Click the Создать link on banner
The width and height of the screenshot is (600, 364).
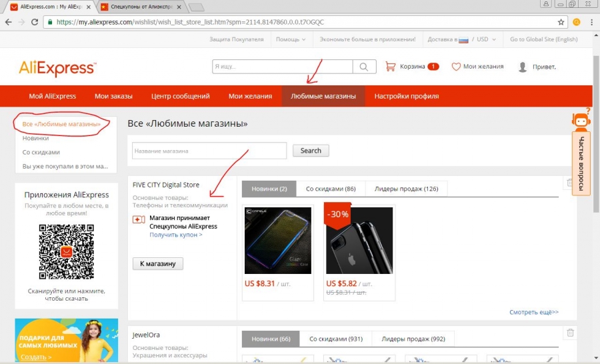pyautogui.click(x=36, y=357)
